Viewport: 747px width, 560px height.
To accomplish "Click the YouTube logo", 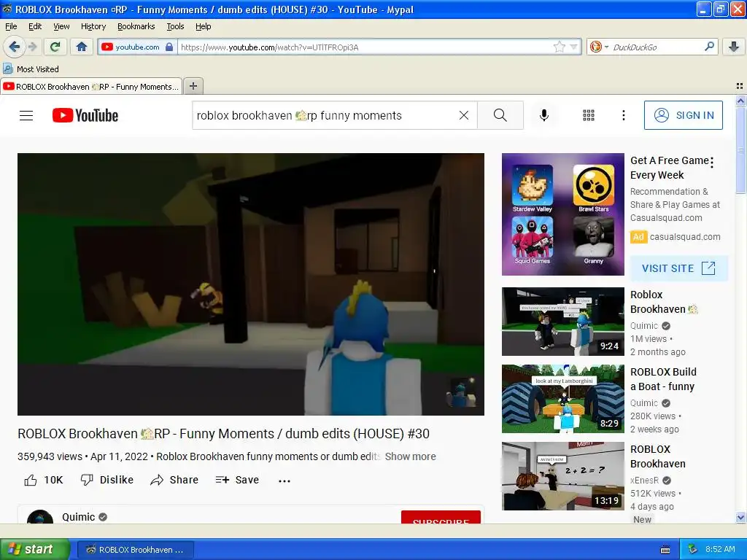I will pyautogui.click(x=85, y=115).
